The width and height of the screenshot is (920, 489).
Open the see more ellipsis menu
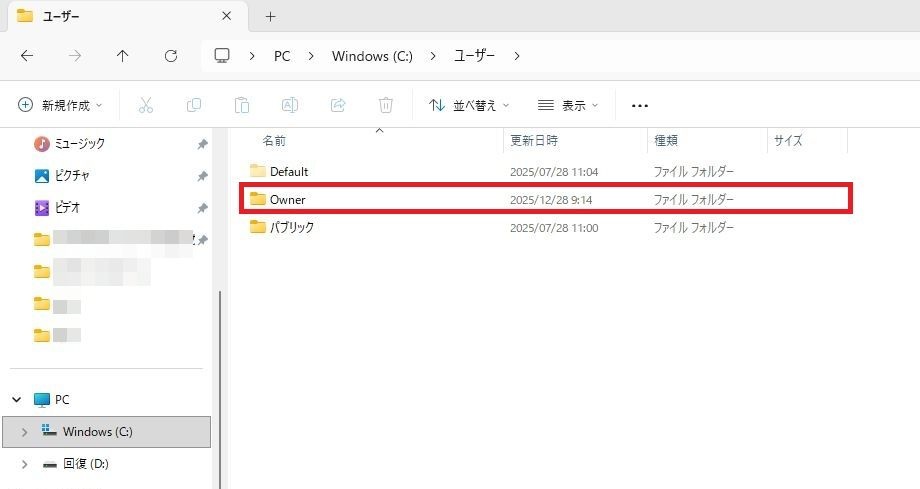coord(640,105)
